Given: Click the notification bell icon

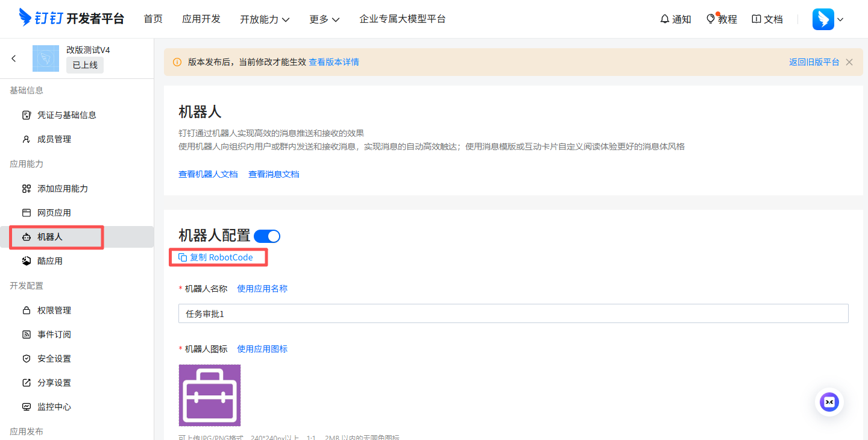Looking at the screenshot, I should click(665, 19).
